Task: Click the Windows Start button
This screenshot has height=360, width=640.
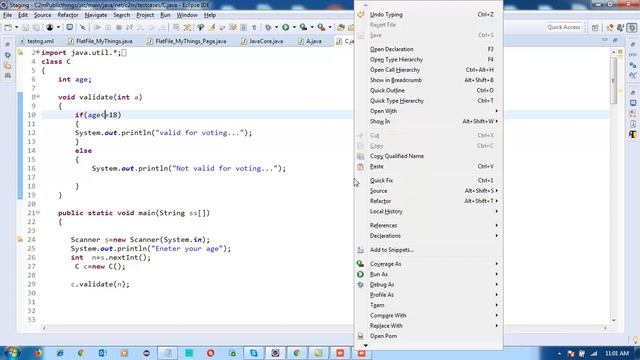Action: pyautogui.click(x=12, y=353)
